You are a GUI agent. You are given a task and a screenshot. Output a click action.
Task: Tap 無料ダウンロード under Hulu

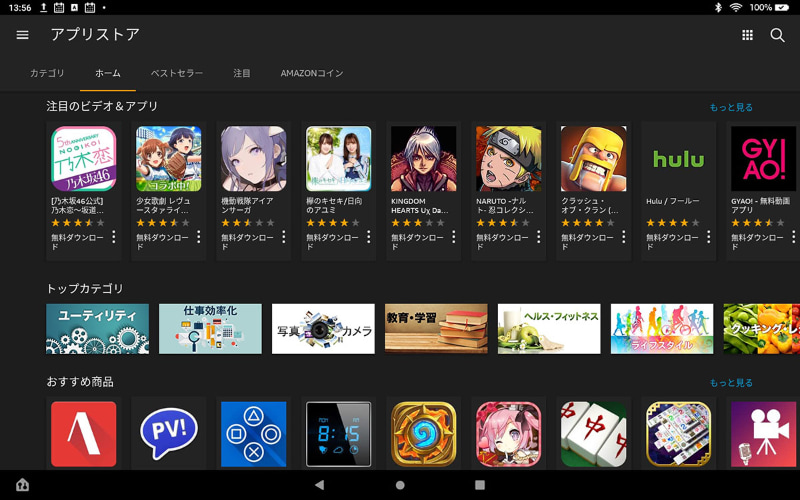[x=672, y=241]
